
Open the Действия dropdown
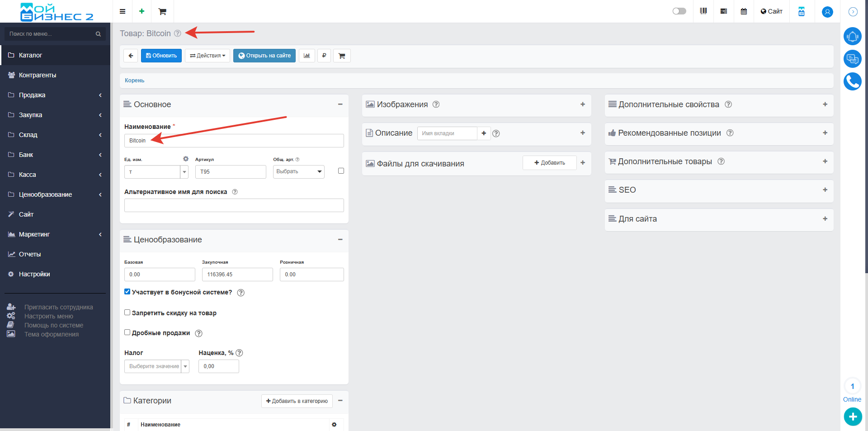pos(208,56)
